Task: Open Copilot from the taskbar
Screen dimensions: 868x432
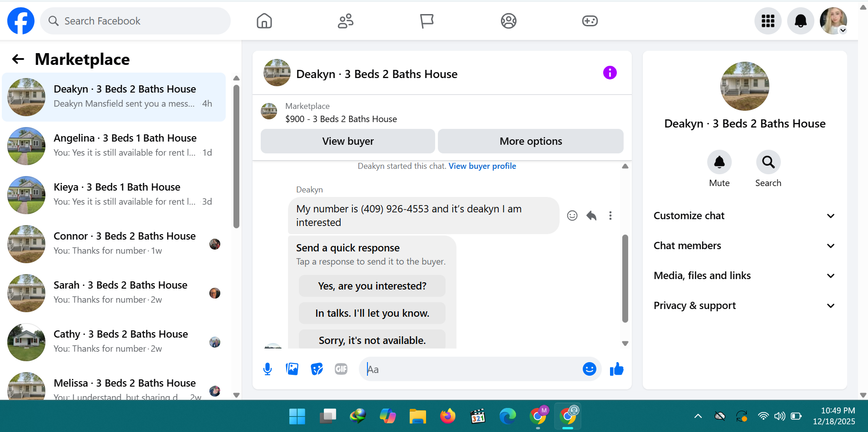Action: 387,416
